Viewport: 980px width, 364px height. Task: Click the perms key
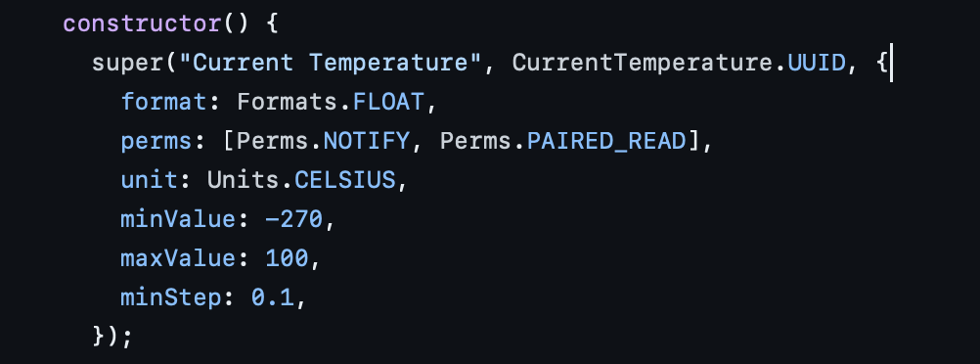pyautogui.click(x=156, y=141)
